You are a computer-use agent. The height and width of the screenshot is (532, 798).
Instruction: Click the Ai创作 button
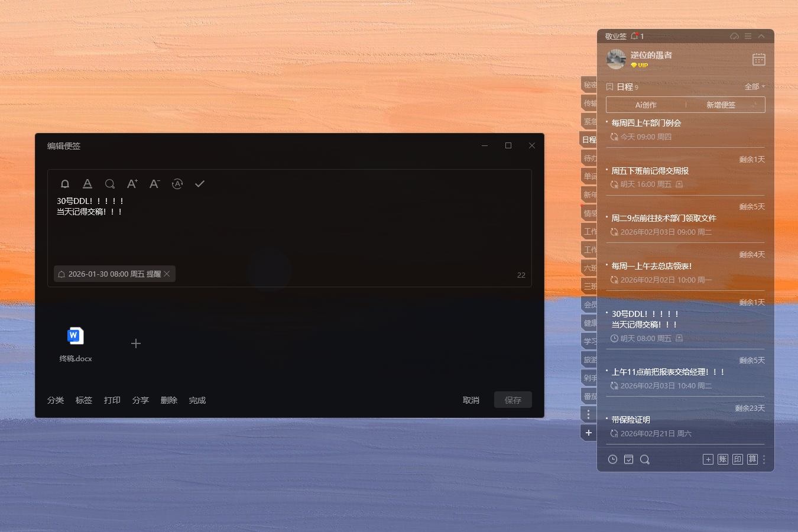(x=645, y=105)
